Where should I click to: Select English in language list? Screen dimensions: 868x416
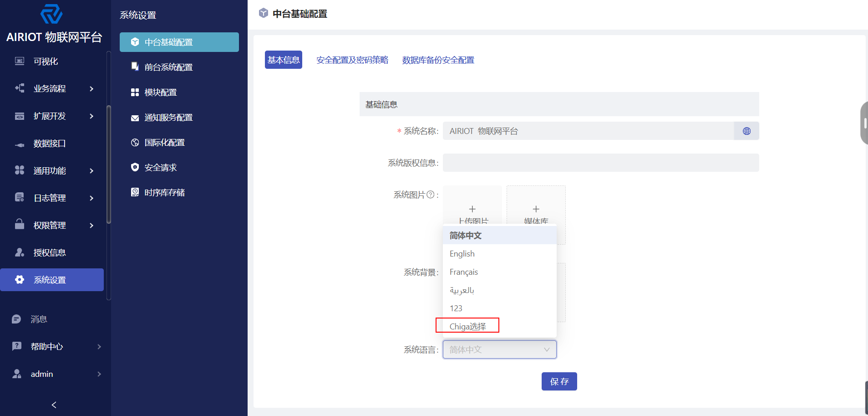click(x=499, y=253)
